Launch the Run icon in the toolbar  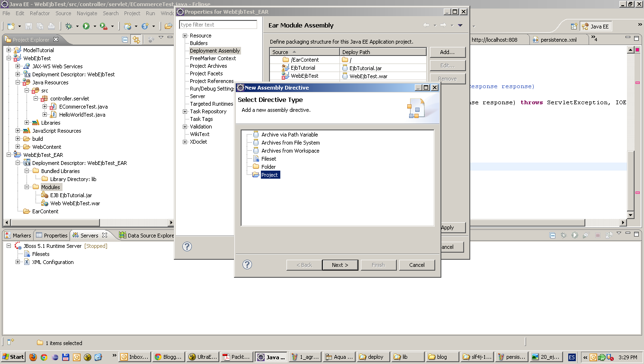point(87,26)
